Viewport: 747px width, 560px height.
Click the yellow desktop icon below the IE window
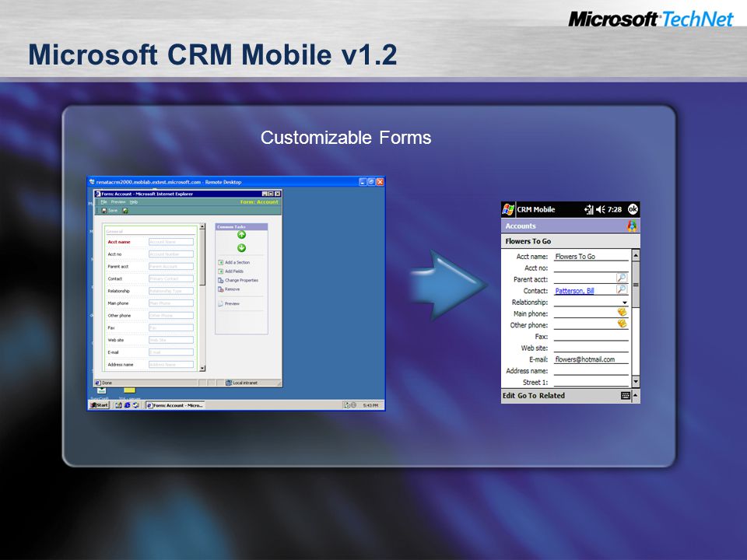(129, 390)
